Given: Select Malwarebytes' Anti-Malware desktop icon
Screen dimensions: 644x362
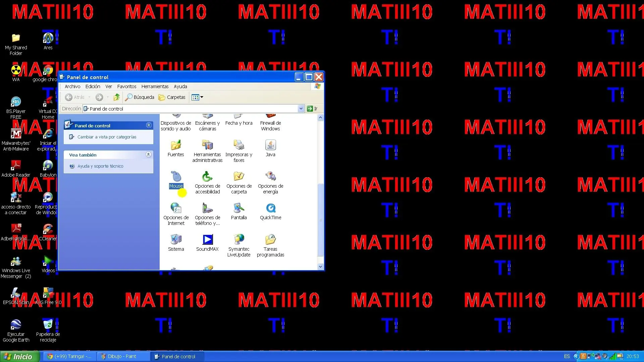Looking at the screenshot, I should pos(16,139).
